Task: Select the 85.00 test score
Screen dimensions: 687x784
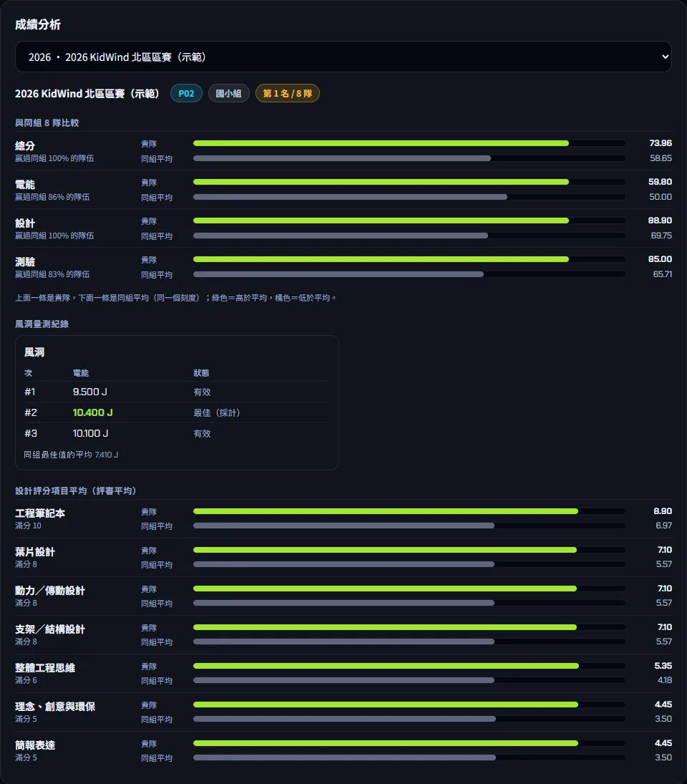Action: [x=660, y=259]
